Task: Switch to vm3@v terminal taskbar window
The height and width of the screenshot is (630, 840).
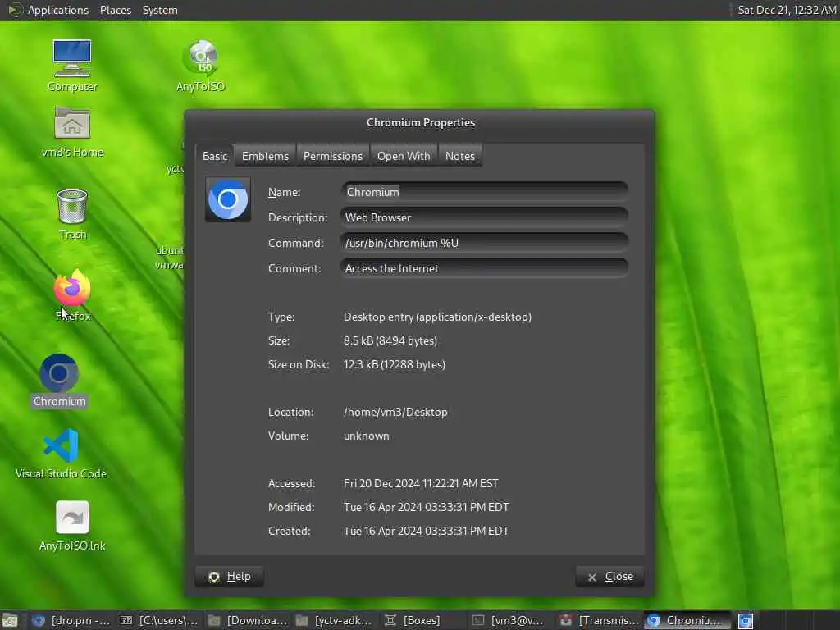Action: pyautogui.click(x=510, y=620)
